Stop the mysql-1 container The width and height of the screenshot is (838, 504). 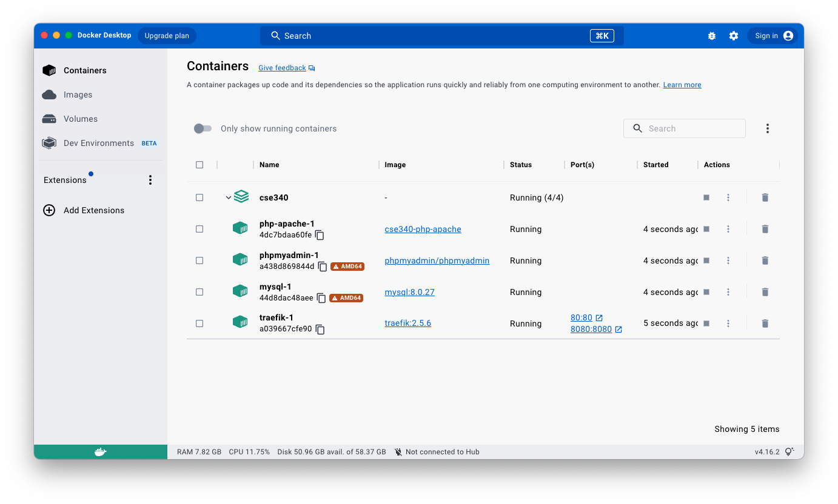[x=706, y=292]
